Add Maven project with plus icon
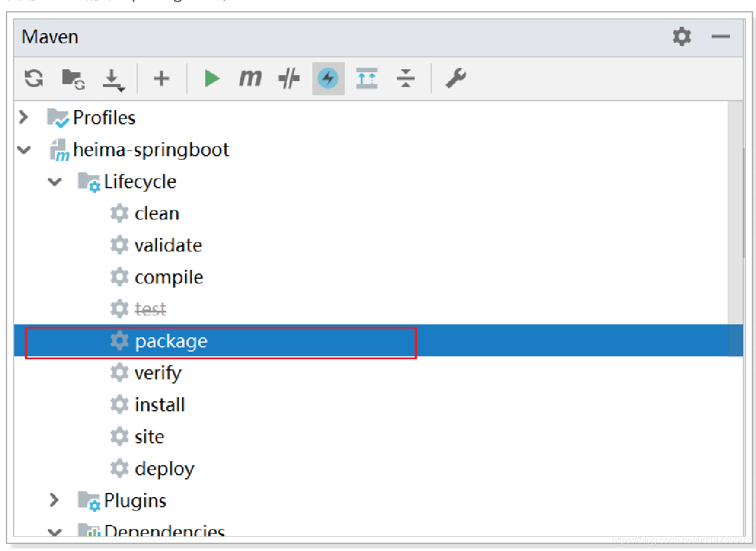This screenshot has width=756, height=551. (161, 78)
